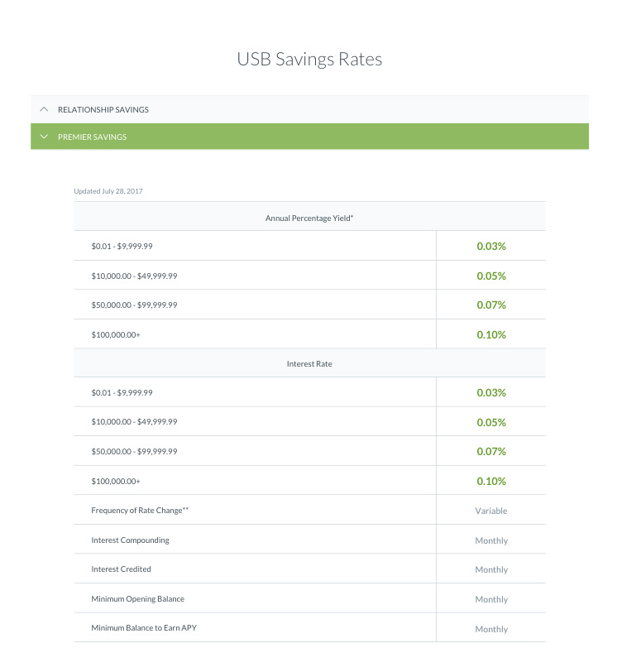The height and width of the screenshot is (672, 622).
Task: Click the USB Savings Rates page heading
Action: (x=309, y=60)
